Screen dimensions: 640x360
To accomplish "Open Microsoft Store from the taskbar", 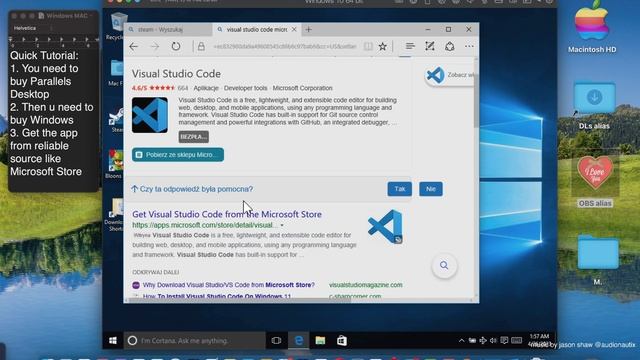I will (x=342, y=340).
